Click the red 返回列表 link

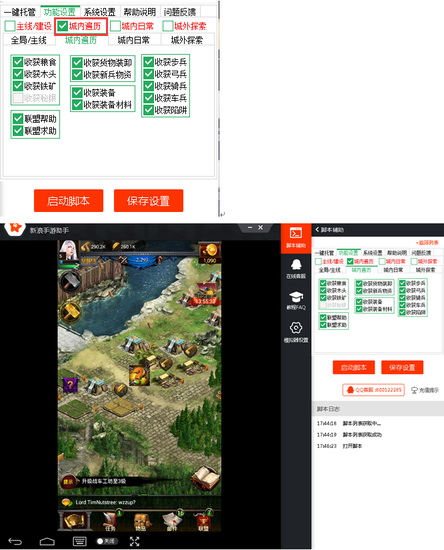tap(428, 243)
